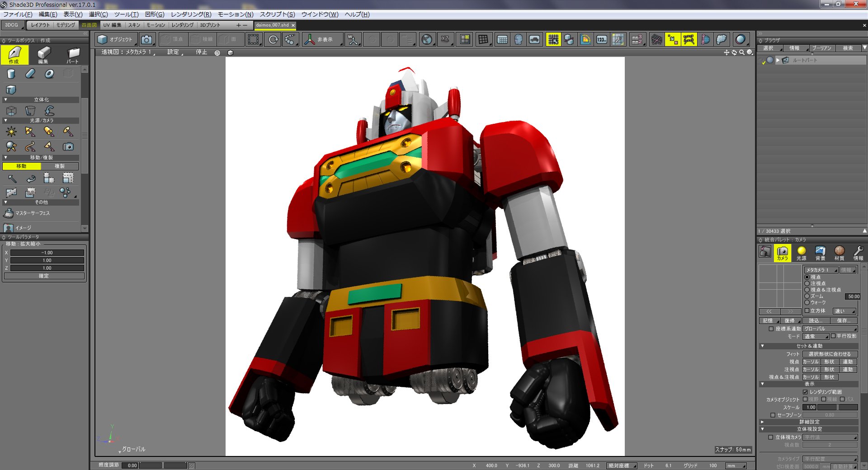Image resolution: width=868 pixels, height=470 pixels.
Task: Expand the 詳細設定 section
Action: tap(762, 422)
